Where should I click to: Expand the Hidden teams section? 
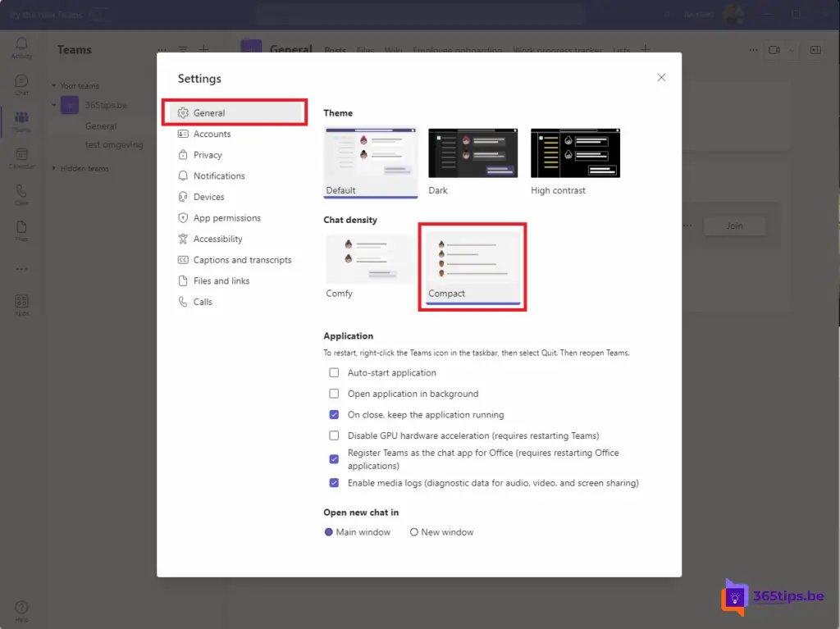(x=53, y=168)
